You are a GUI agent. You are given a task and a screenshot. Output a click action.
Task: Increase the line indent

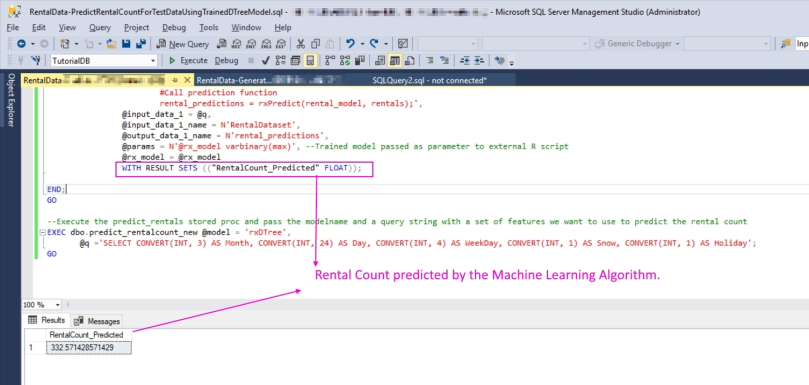pos(479,60)
